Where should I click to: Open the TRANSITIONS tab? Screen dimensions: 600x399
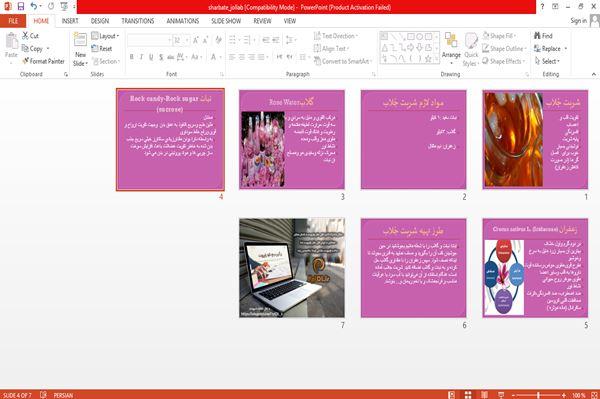coord(138,21)
